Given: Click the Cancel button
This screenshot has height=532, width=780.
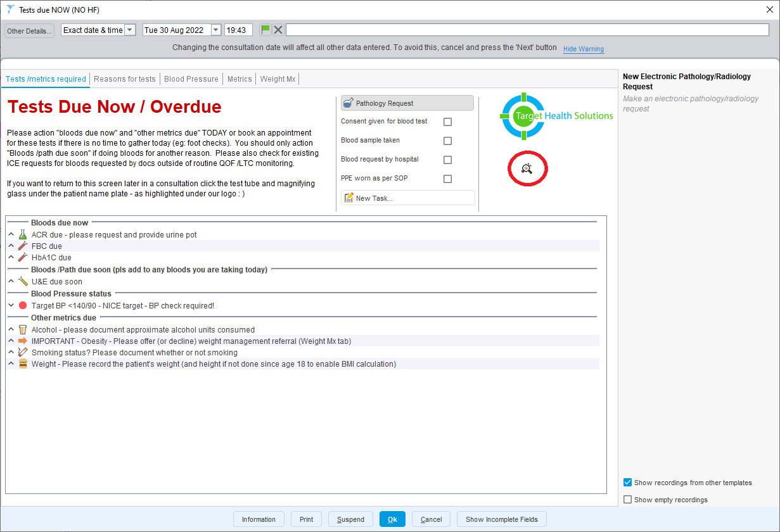Looking at the screenshot, I should pyautogui.click(x=432, y=519).
